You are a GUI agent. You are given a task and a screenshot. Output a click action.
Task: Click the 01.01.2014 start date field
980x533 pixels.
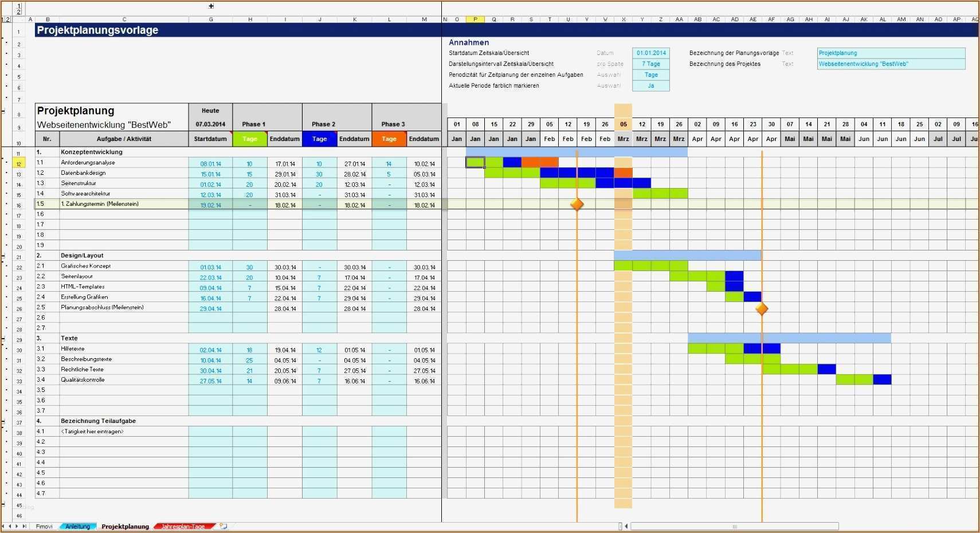tap(651, 53)
